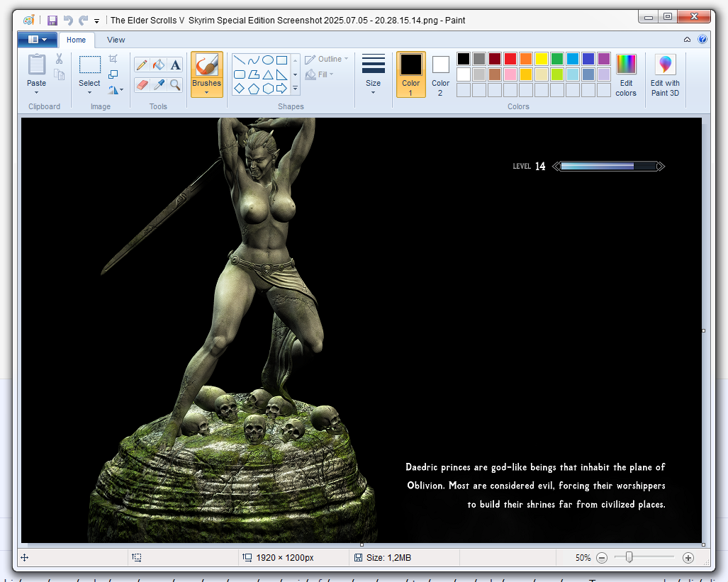This screenshot has height=582, width=728.
Task: Choose the Rectangle shape
Action: (282, 60)
